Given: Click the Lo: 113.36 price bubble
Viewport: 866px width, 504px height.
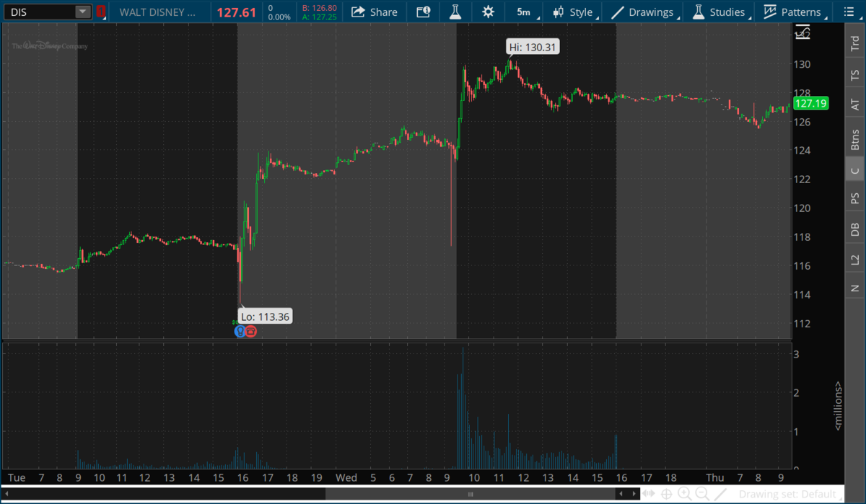Looking at the screenshot, I should click(264, 316).
